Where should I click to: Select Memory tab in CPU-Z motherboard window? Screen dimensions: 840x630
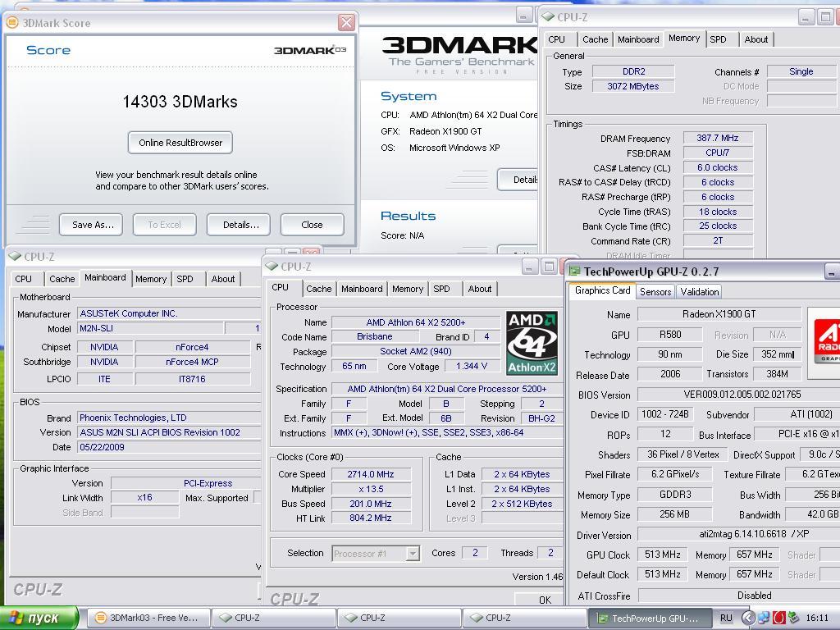click(151, 279)
